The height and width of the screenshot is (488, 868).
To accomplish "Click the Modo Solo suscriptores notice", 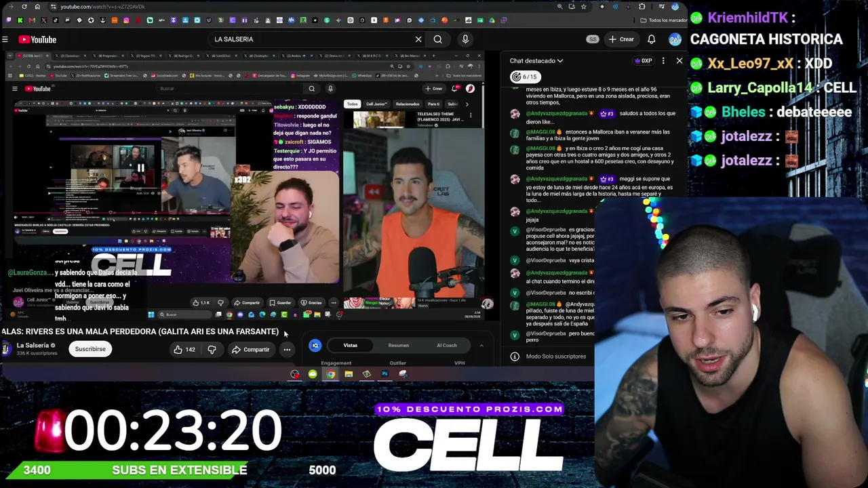I will point(556,357).
